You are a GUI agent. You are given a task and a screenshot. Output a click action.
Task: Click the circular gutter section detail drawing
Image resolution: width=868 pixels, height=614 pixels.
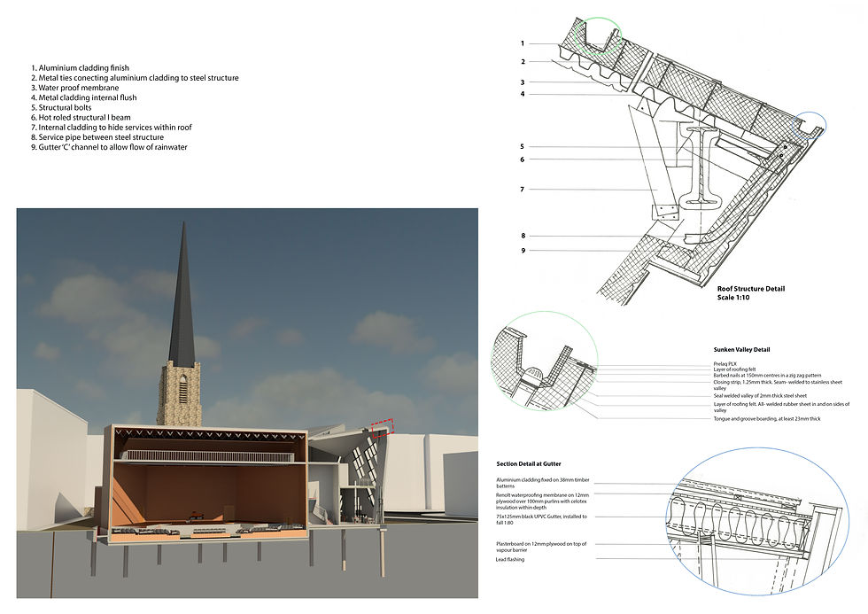tap(758, 522)
